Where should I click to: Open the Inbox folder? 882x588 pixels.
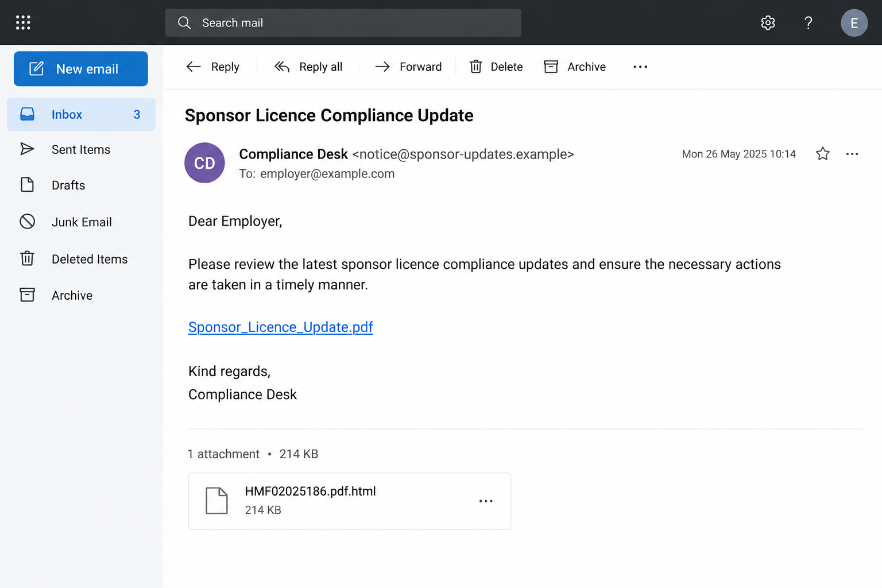(x=81, y=114)
